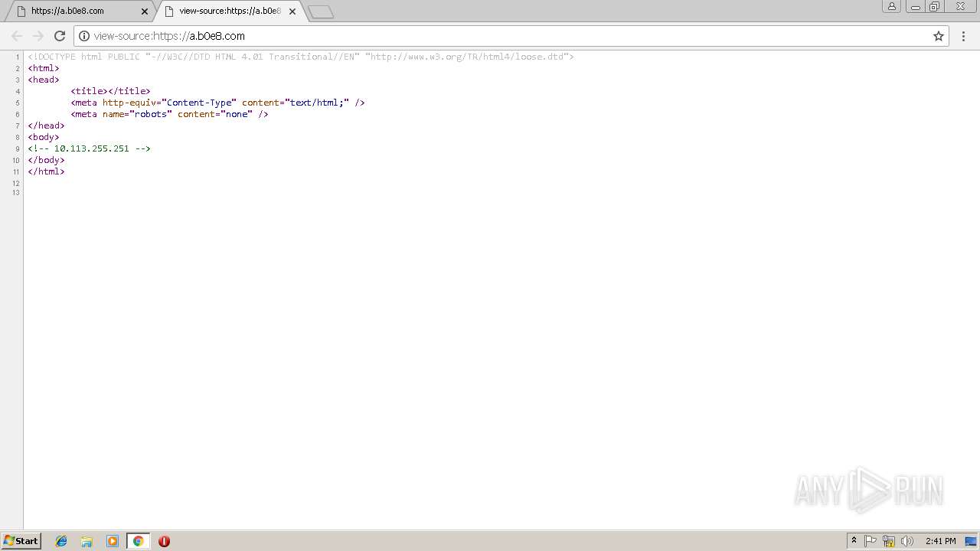Open the Chrome customize menu
The width and height of the screenshot is (980, 551).
(x=963, y=36)
